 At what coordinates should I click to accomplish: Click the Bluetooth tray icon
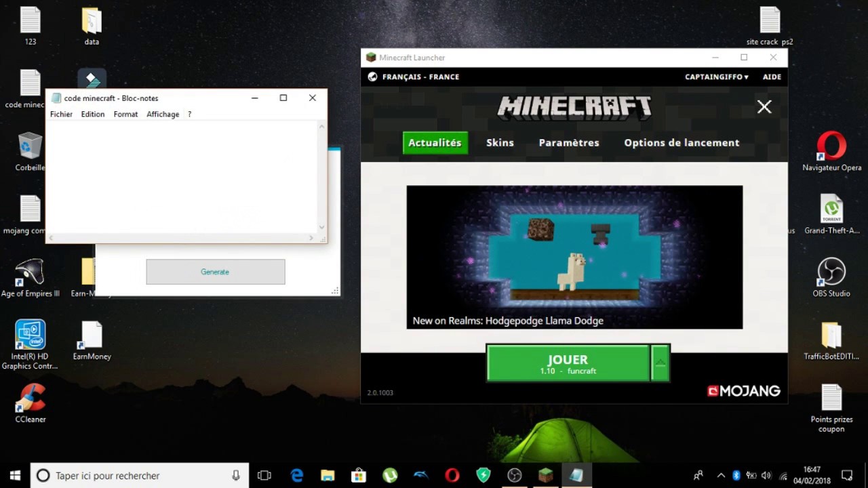click(736, 476)
